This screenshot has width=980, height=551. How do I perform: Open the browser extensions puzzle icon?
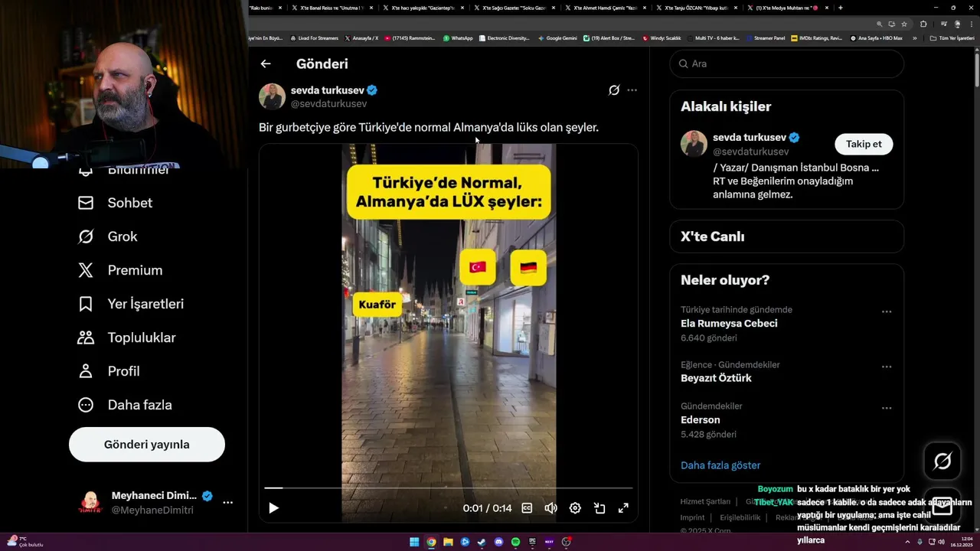pyautogui.click(x=923, y=24)
